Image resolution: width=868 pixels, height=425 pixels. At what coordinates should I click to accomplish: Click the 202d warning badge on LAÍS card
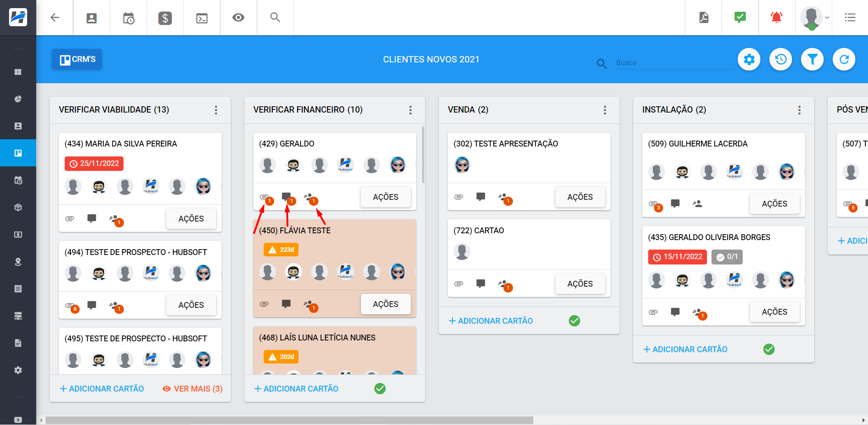pyautogui.click(x=281, y=357)
